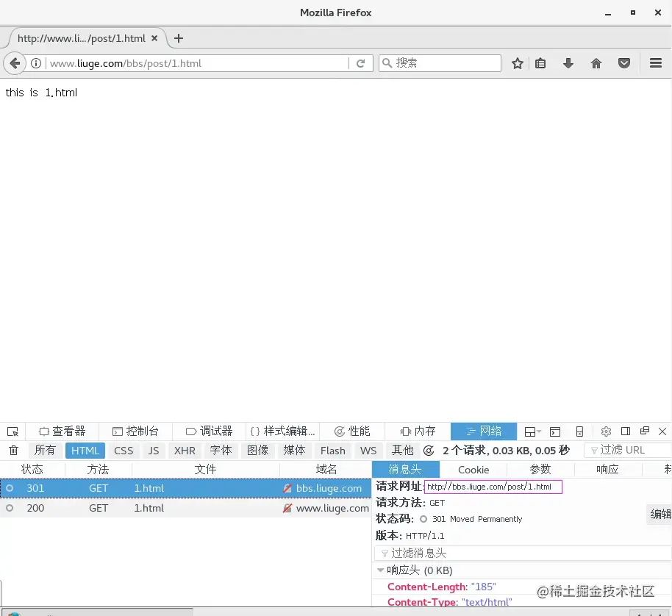Filter requests by 所有

(45, 450)
